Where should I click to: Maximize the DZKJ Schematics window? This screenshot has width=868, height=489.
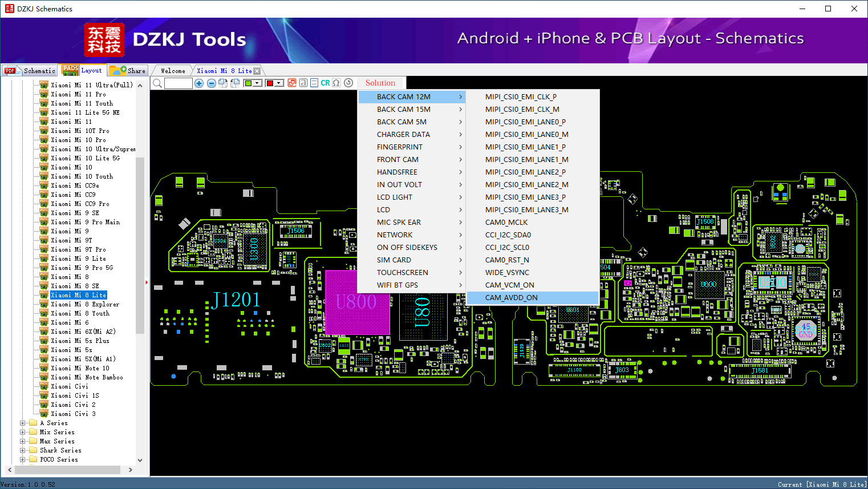(828, 9)
